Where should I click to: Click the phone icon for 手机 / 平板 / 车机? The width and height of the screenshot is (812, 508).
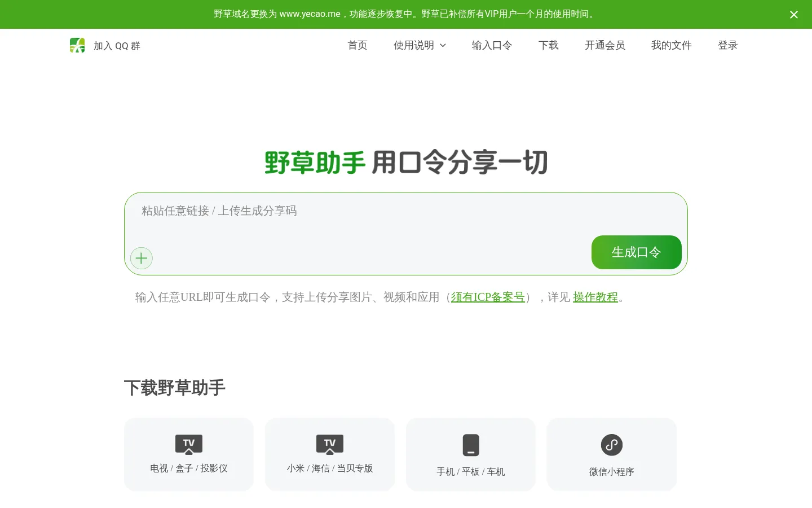471,445
